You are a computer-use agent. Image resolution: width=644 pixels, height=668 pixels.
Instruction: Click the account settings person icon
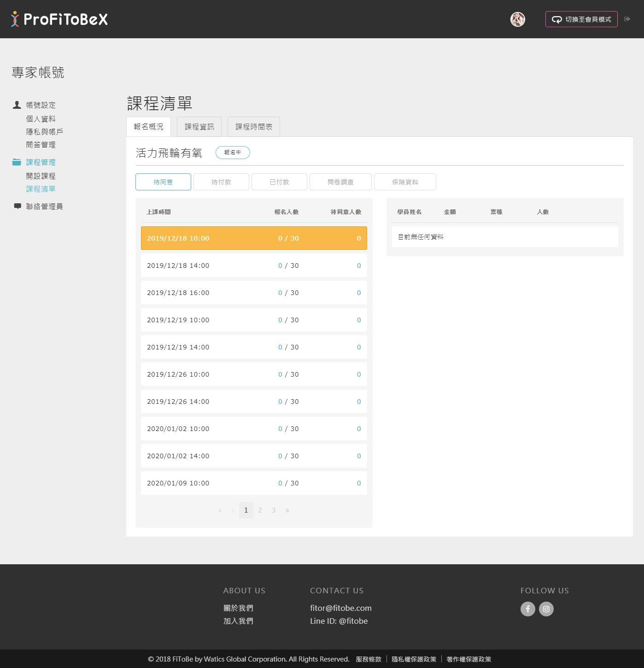[17, 105]
